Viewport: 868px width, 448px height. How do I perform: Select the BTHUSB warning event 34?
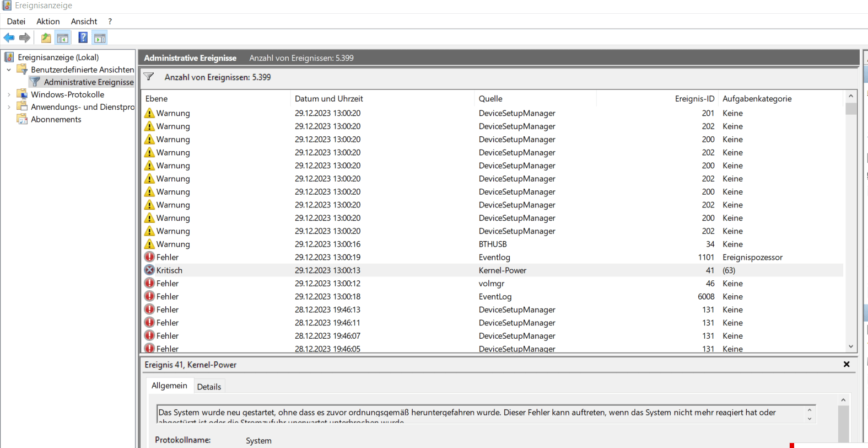pyautogui.click(x=492, y=244)
